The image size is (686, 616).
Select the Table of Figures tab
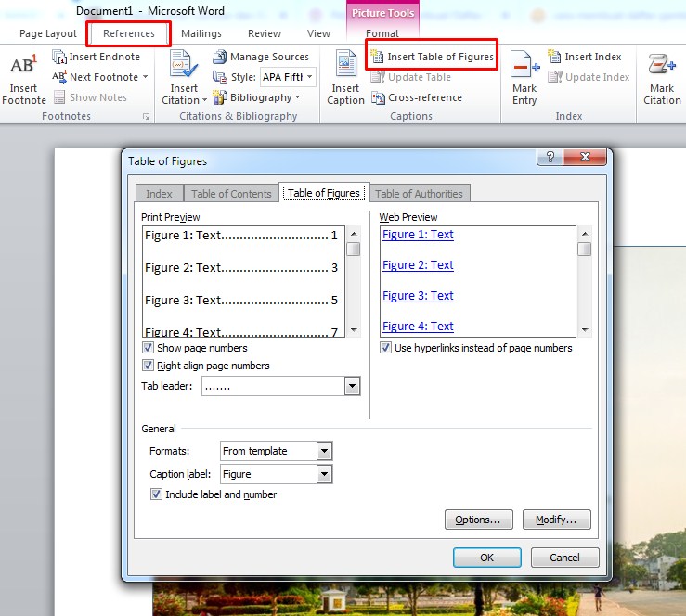click(324, 193)
